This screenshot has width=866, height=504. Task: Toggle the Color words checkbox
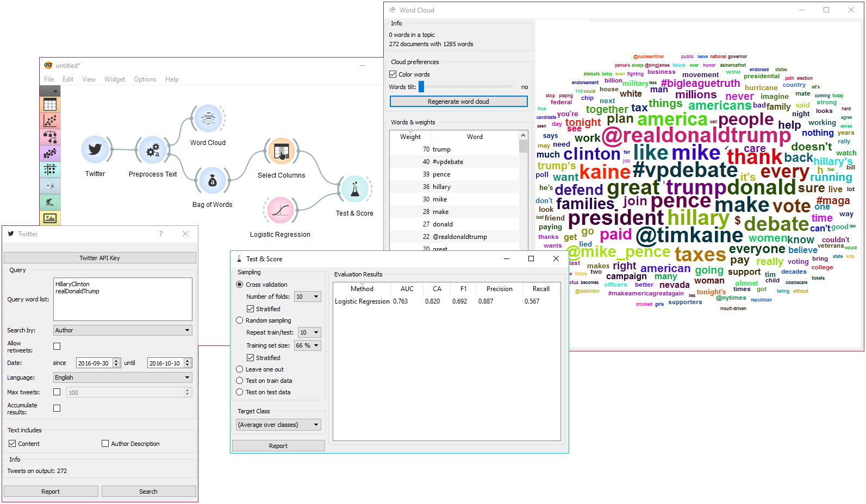click(393, 74)
